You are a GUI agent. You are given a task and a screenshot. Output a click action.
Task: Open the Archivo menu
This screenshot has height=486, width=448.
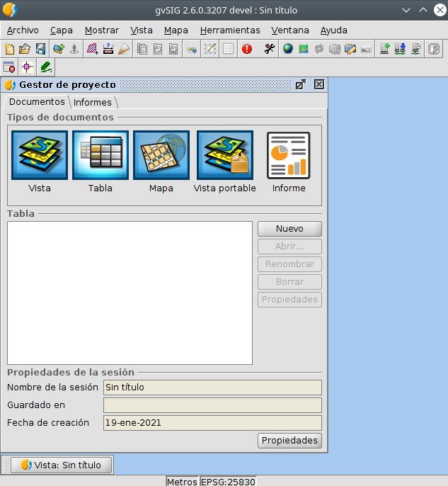23,30
